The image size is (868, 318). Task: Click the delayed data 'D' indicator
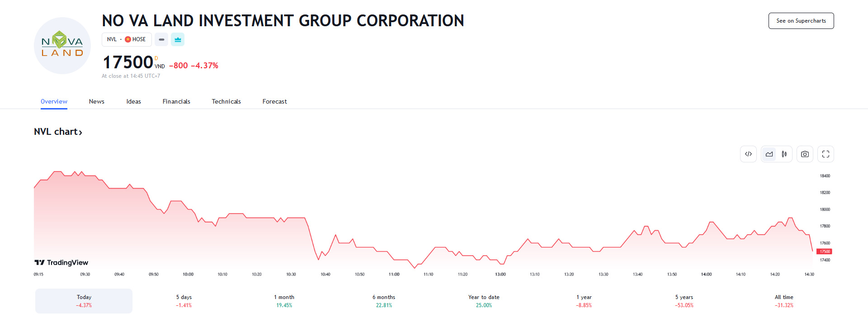156,58
